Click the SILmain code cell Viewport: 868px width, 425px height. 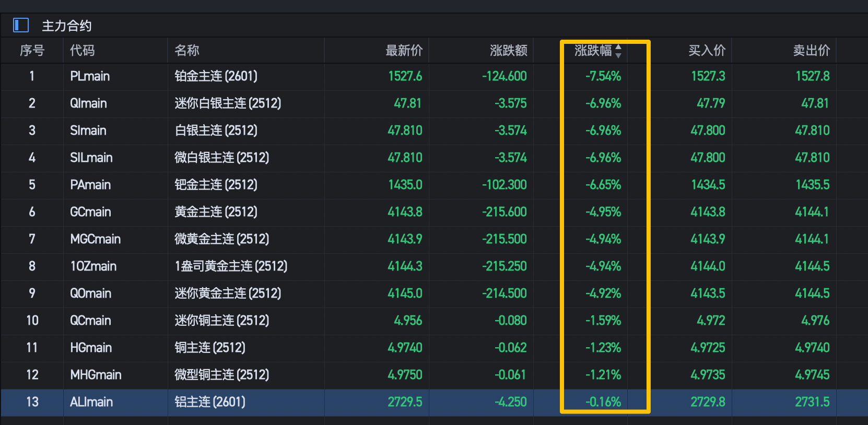[91, 158]
